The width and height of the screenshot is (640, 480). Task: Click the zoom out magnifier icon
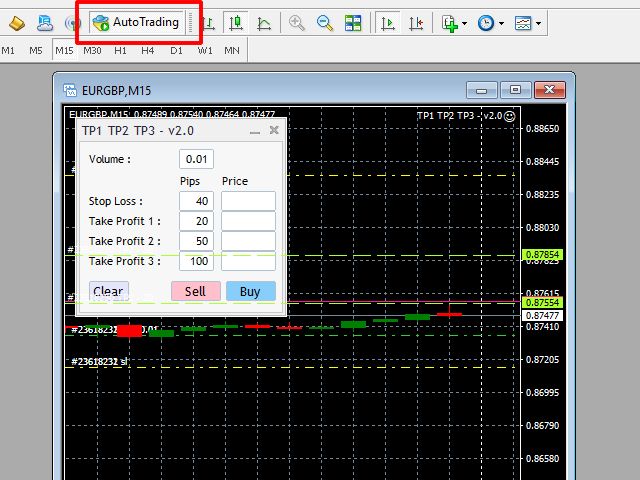pos(324,22)
